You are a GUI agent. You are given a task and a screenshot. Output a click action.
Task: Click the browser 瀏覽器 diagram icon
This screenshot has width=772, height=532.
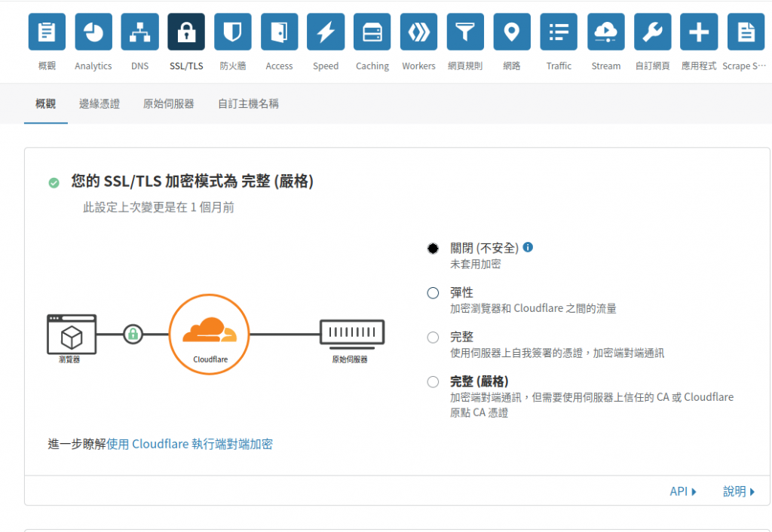72,334
